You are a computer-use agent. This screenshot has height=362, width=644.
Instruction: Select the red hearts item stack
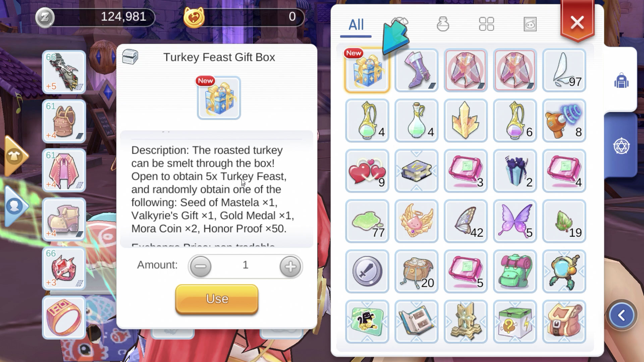pyautogui.click(x=367, y=171)
